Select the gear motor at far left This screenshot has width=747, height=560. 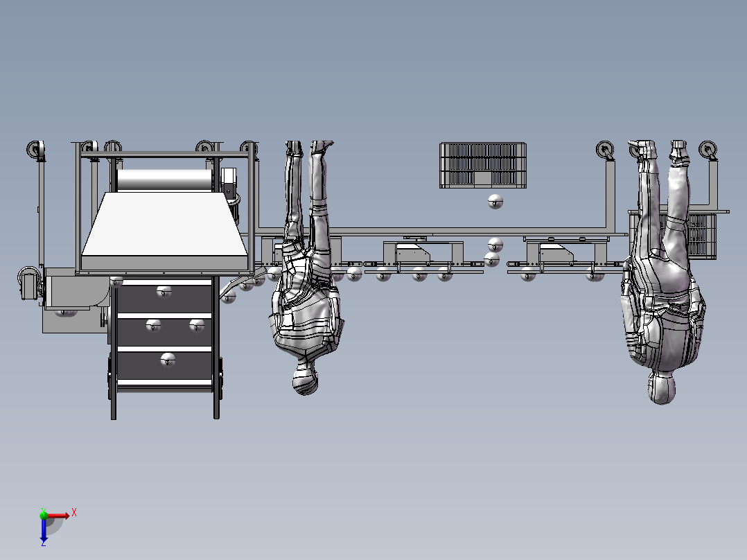click(x=30, y=283)
